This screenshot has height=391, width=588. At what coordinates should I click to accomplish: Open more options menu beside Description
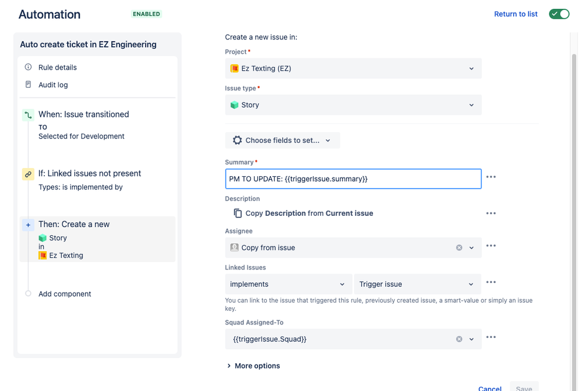[491, 213]
